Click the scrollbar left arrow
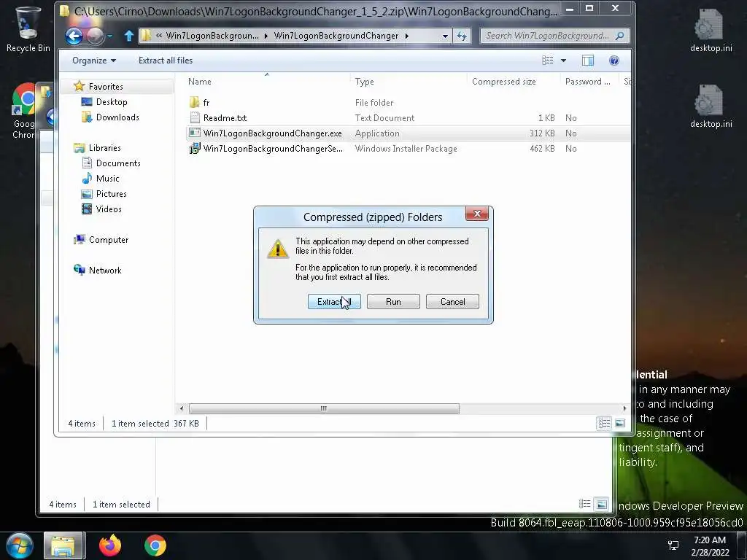The image size is (747, 560). 181,408
